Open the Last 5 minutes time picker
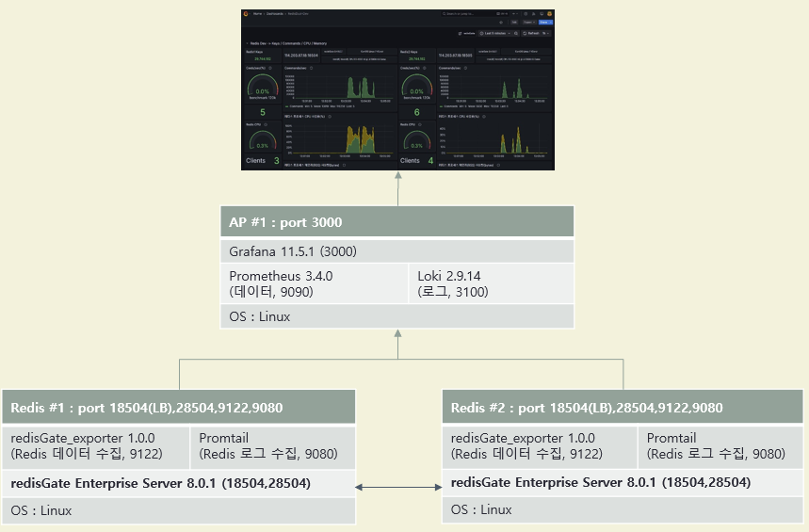This screenshot has height=532, width=809. (493, 33)
